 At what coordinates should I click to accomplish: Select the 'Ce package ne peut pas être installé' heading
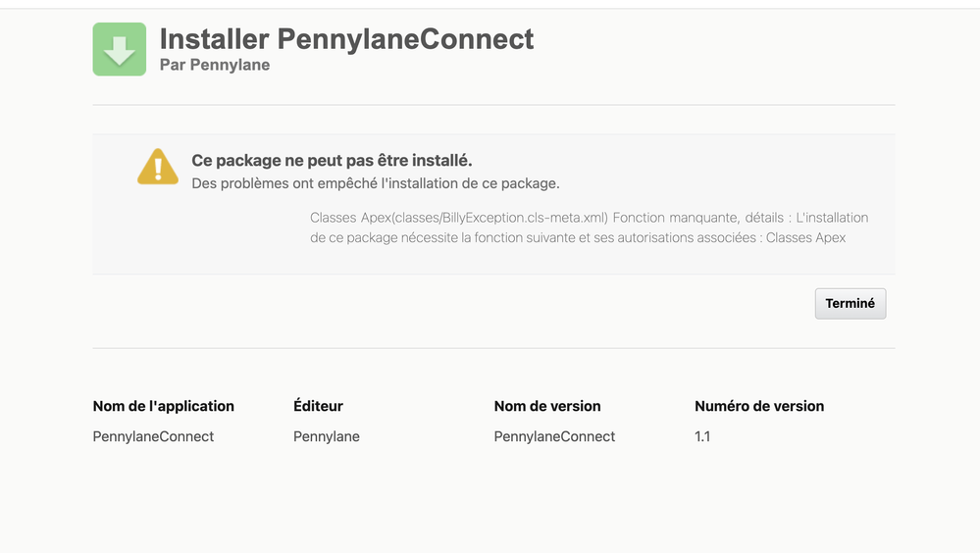coord(332,161)
